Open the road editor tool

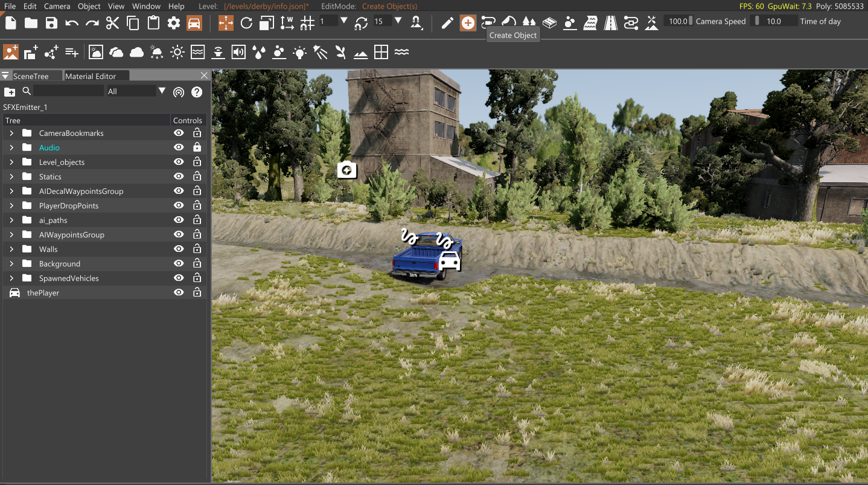(611, 23)
